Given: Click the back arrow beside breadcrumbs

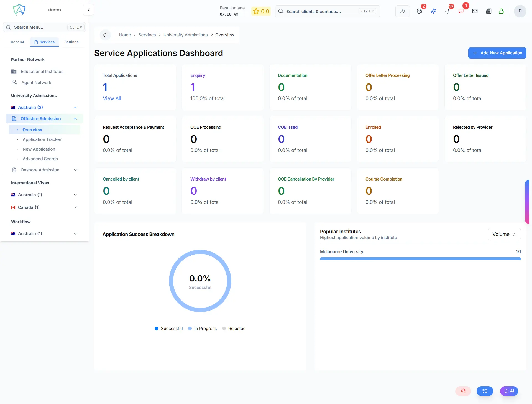Looking at the screenshot, I should tap(105, 35).
